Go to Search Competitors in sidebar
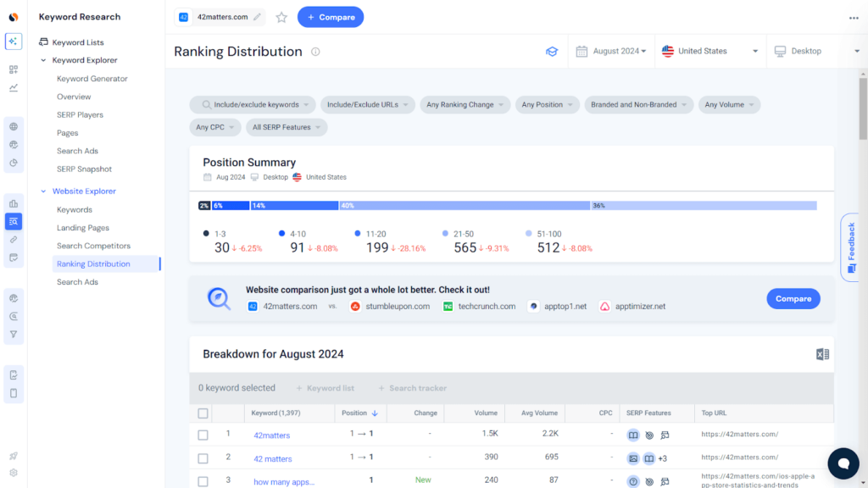 93,246
